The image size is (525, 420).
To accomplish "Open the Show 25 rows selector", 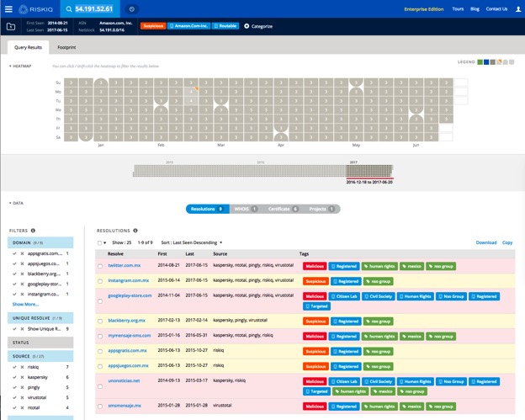I will point(121,242).
